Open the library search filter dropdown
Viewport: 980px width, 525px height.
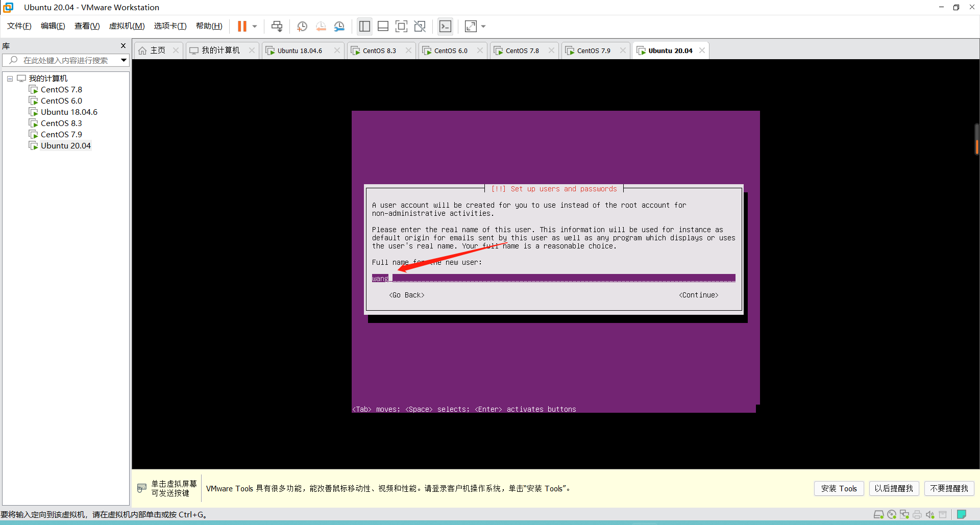pos(124,60)
